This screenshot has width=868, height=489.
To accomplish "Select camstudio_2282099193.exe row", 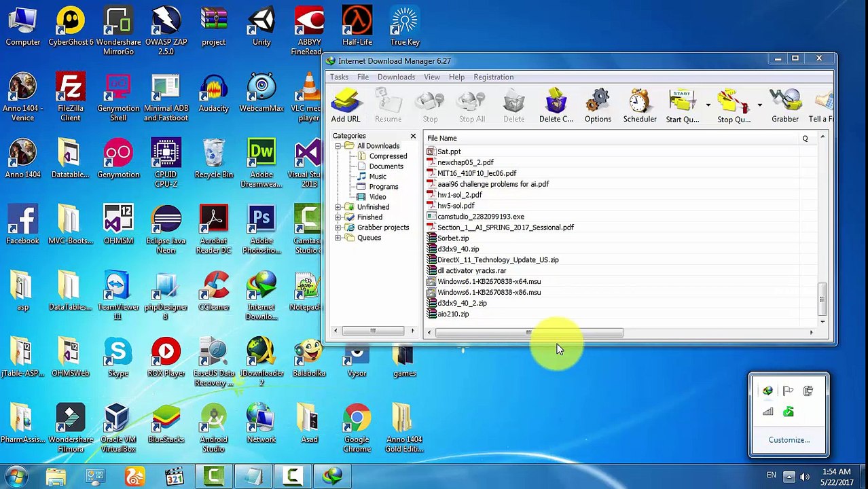I will [480, 217].
